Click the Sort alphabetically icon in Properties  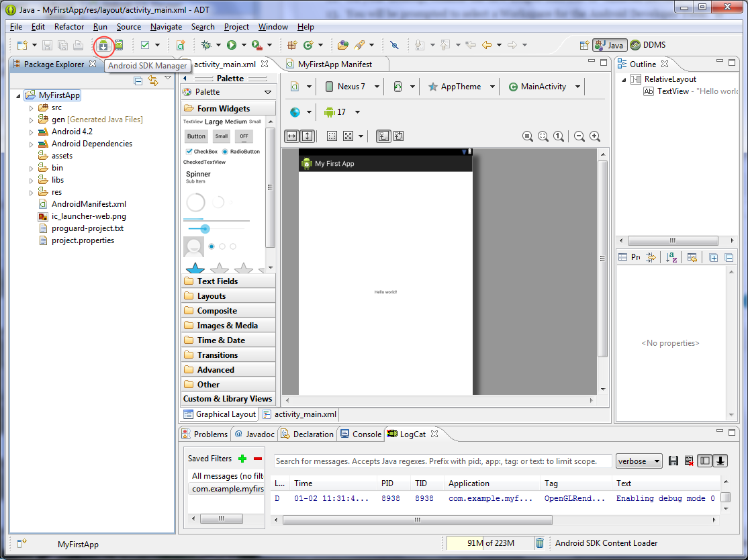671,258
